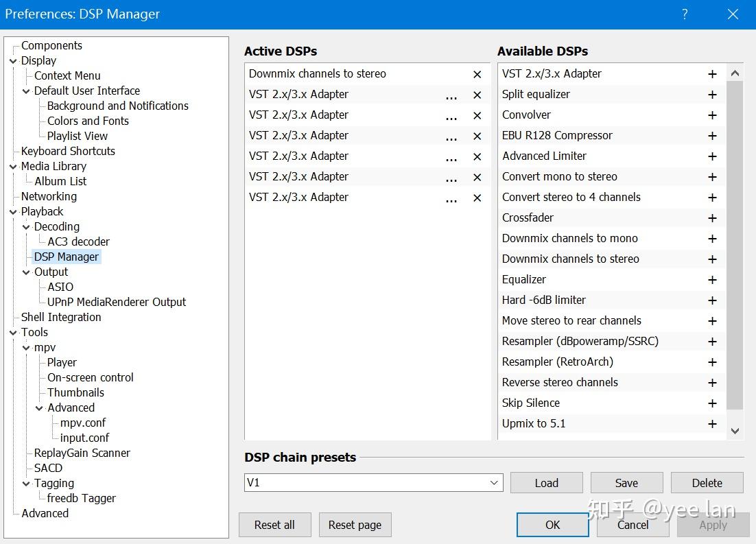Select the Playlist View page

(x=77, y=136)
